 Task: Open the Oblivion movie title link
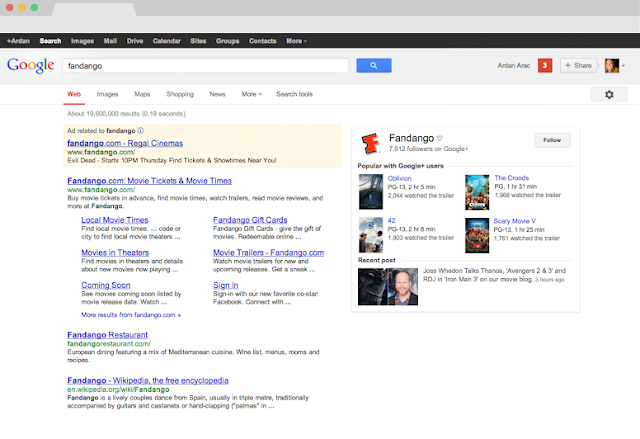(400, 178)
